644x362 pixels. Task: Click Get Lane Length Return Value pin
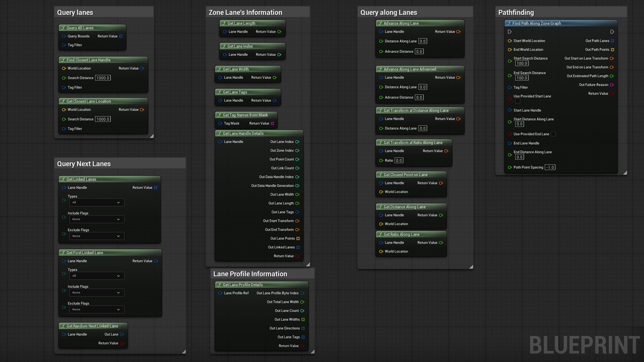279,32
